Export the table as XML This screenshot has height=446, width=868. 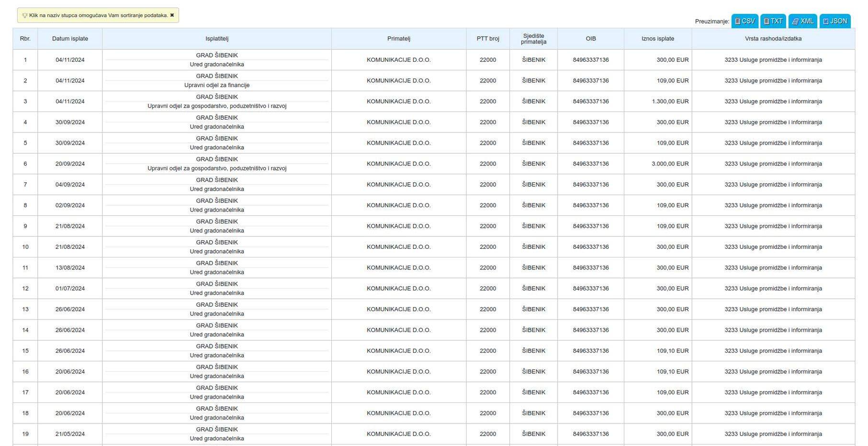click(802, 21)
